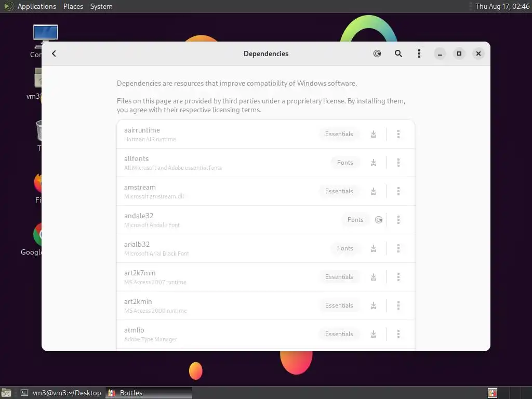
Task: Switch to the terminal vm3@vm3:~/Desktop task
Action: point(61,393)
